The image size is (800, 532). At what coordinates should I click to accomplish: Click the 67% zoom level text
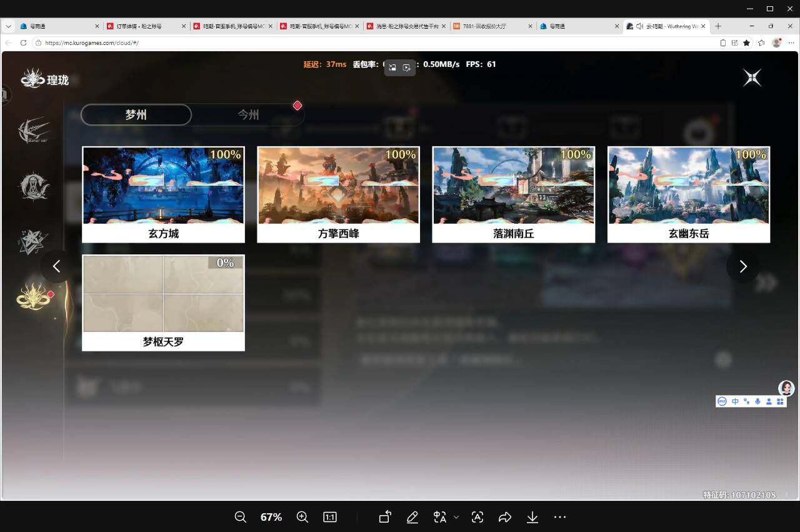tap(271, 517)
